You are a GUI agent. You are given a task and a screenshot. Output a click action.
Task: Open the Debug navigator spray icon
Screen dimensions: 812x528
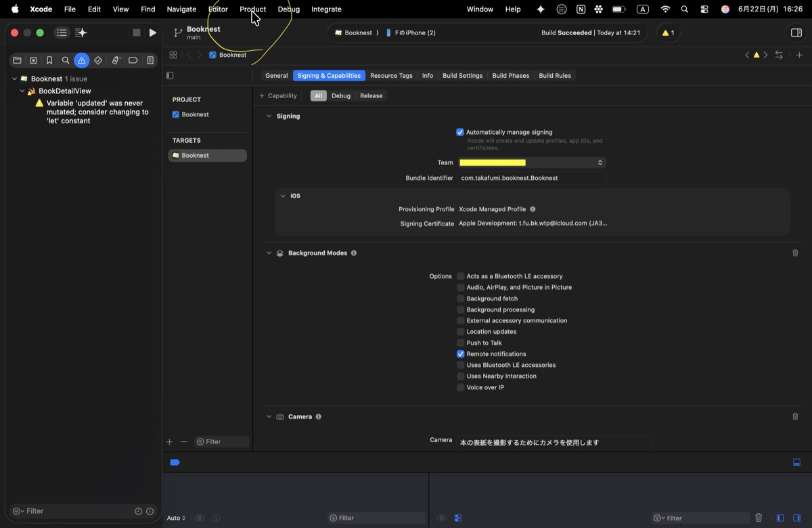coord(115,60)
